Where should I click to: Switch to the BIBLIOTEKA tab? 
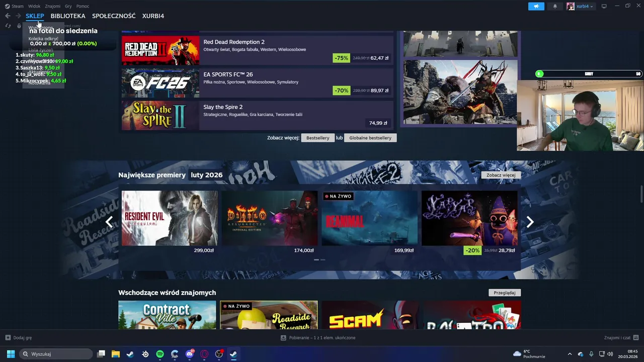click(68, 16)
